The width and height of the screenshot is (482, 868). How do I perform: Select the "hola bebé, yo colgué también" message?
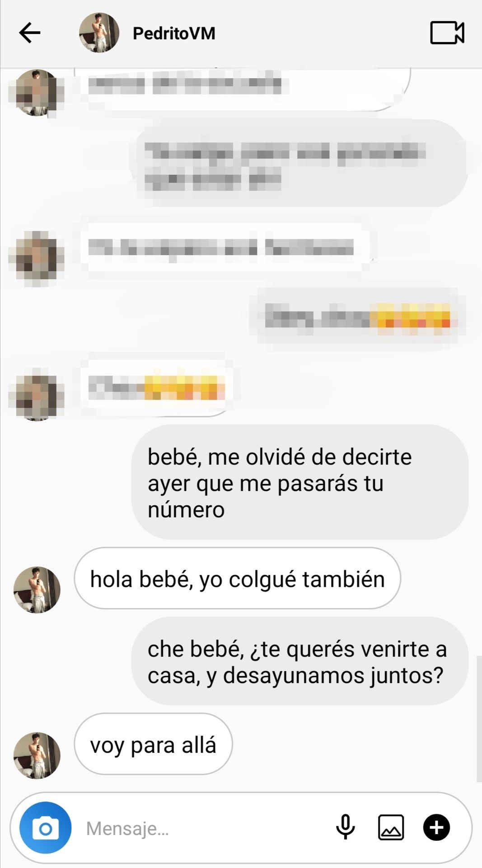237,579
